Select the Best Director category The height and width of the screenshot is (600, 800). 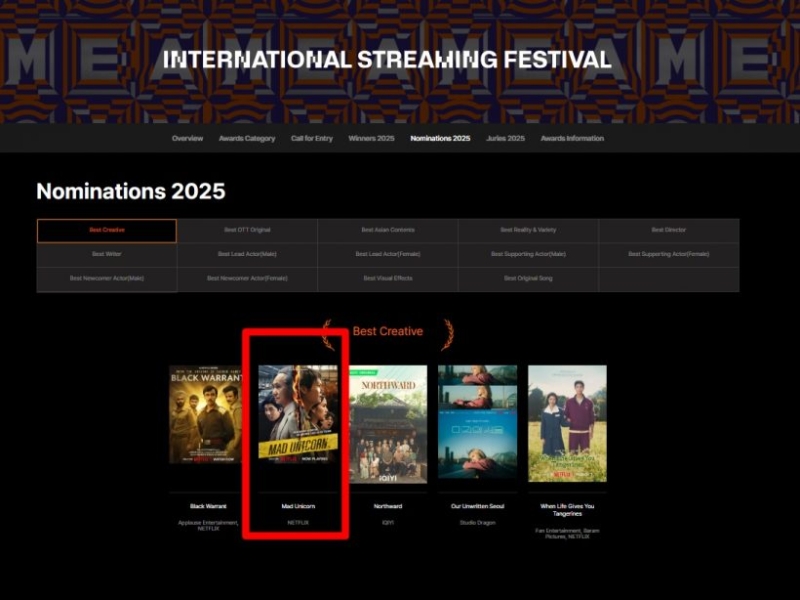coord(669,231)
